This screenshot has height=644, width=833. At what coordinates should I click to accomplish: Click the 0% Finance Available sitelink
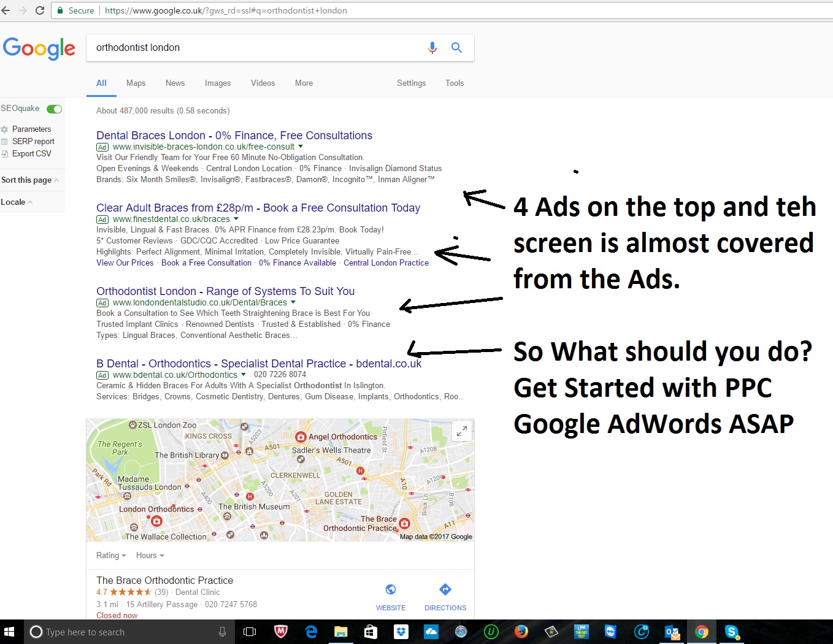297,263
